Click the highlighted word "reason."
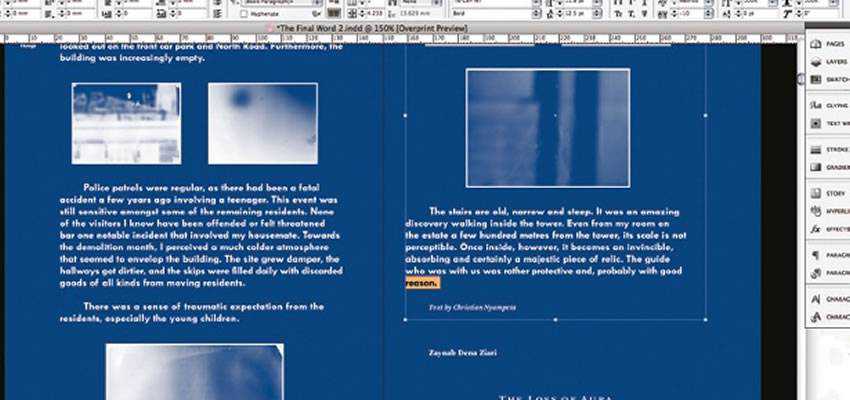 [421, 283]
